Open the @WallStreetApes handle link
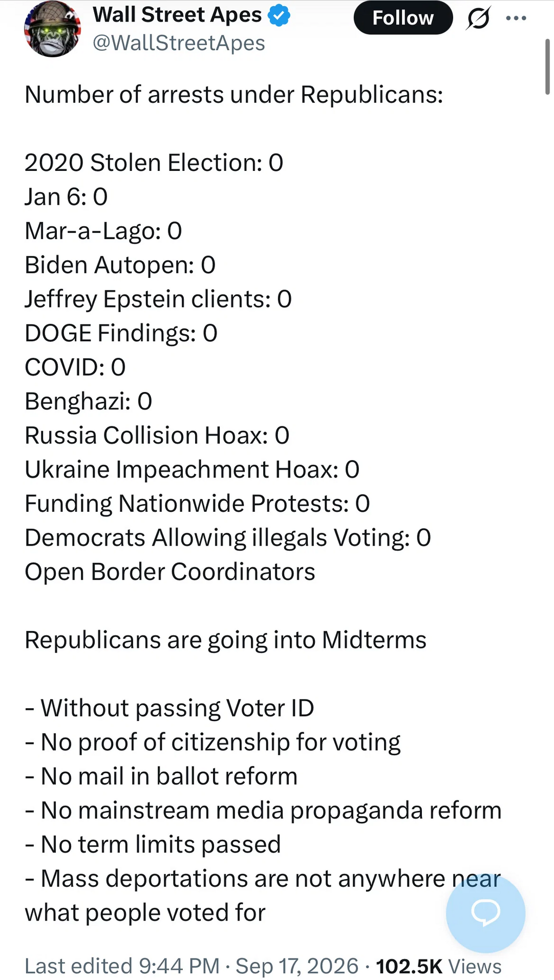The width and height of the screenshot is (554, 980). [179, 43]
